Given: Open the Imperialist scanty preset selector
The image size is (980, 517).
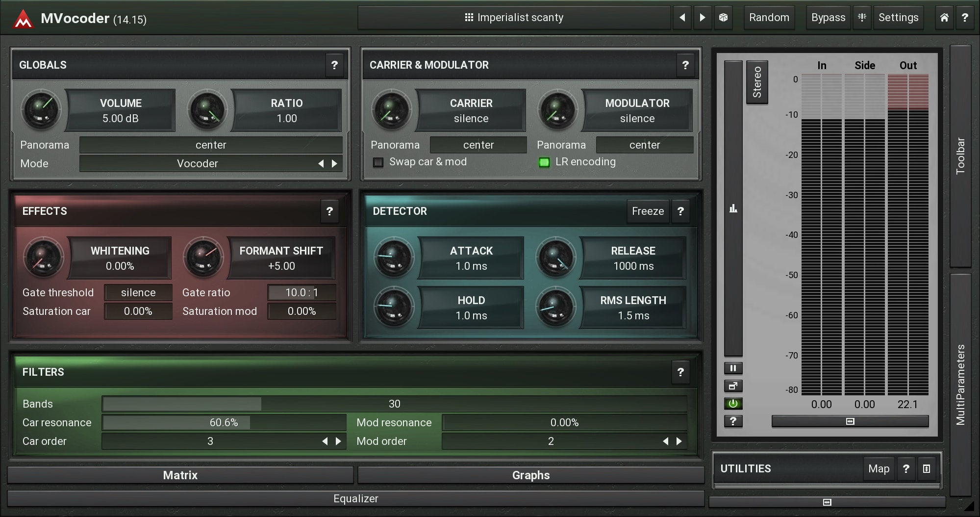Looking at the screenshot, I should pos(514,18).
